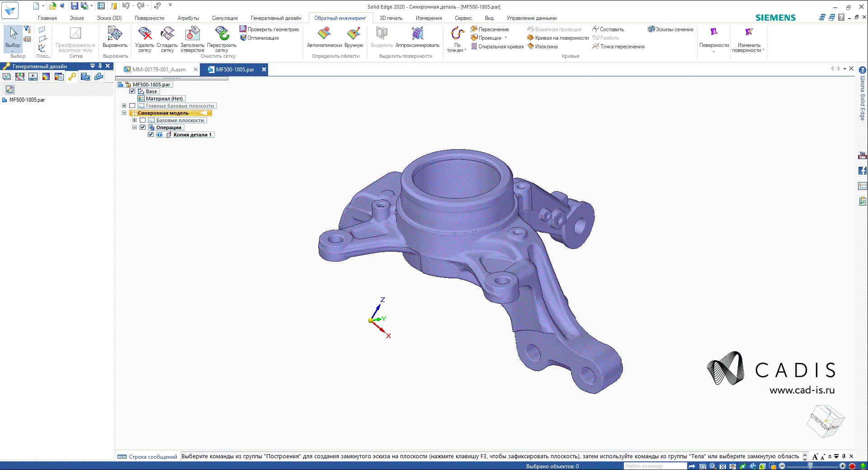Viewport: 868px width, 470px height.
Task: Run the Перестроить сетку remesh tool
Action: 222,40
